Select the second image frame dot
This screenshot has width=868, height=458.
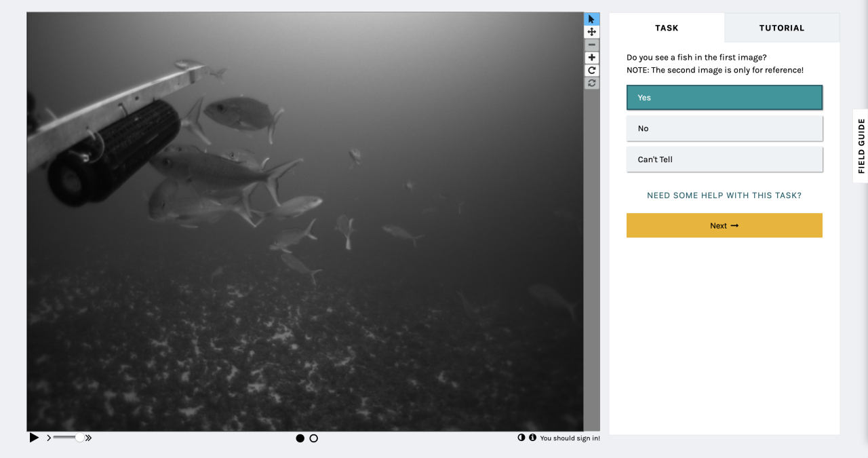313,438
